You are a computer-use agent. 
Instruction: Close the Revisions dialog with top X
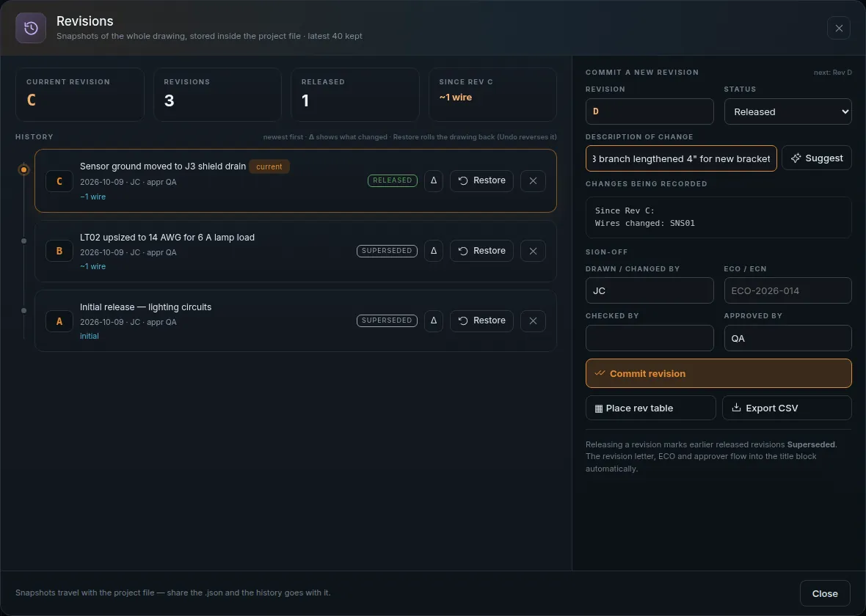pos(838,28)
